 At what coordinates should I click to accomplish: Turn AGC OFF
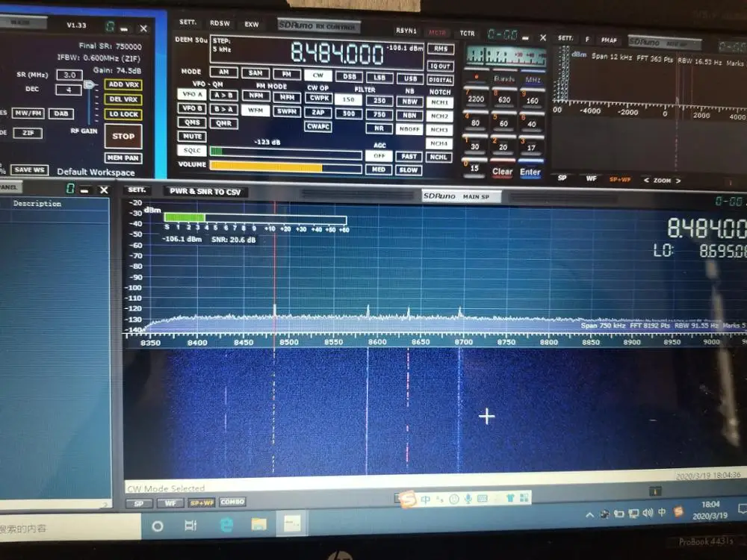coord(379,156)
